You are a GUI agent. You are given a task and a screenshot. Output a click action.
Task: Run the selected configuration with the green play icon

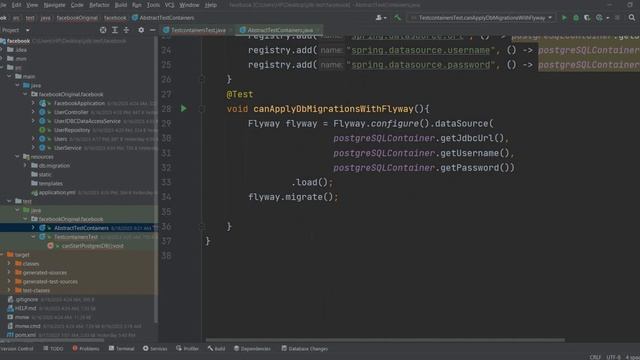[564, 18]
